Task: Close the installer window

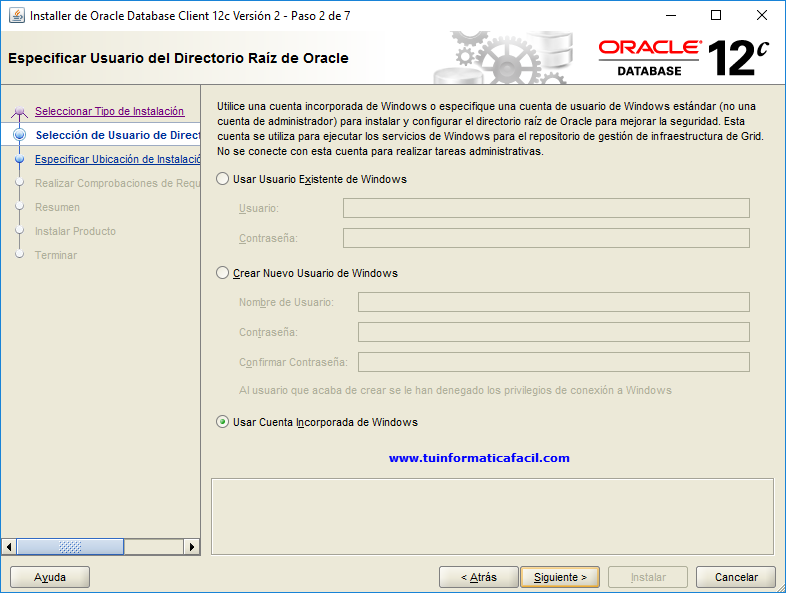Action: pyautogui.click(x=761, y=16)
